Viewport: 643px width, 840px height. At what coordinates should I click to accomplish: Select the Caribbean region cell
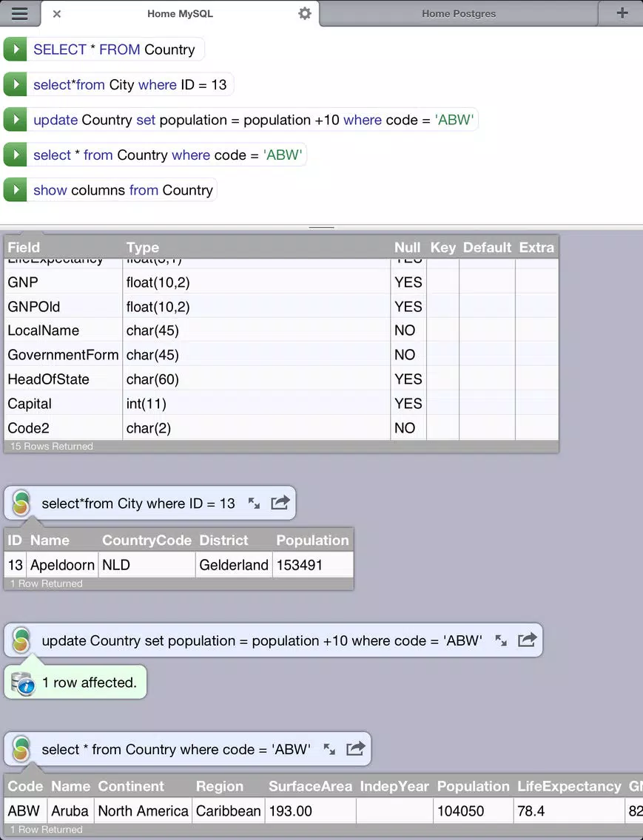click(x=229, y=811)
